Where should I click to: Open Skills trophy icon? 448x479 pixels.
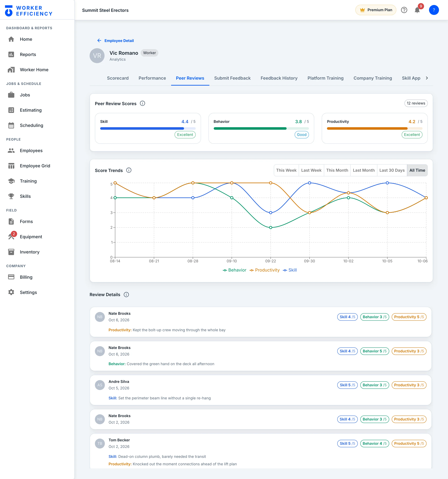tap(11, 196)
